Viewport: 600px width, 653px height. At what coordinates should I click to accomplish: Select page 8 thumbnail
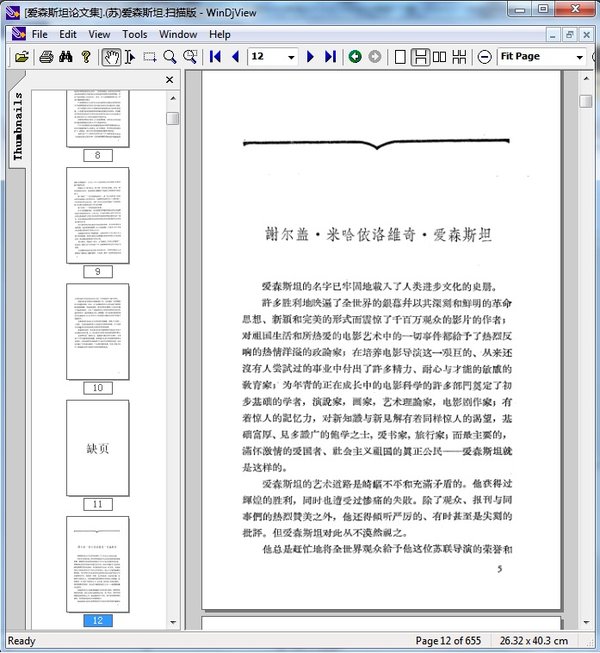tap(98, 119)
